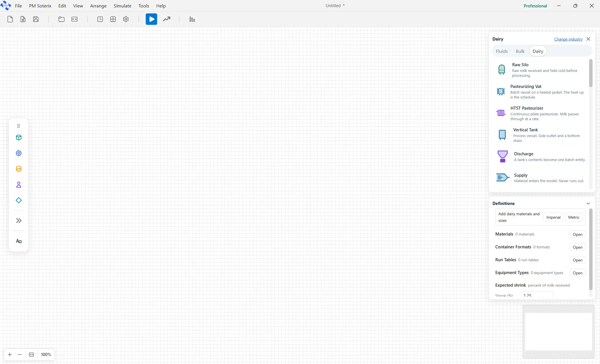Click the Change industry link
This screenshot has height=364, width=600.
click(568, 39)
